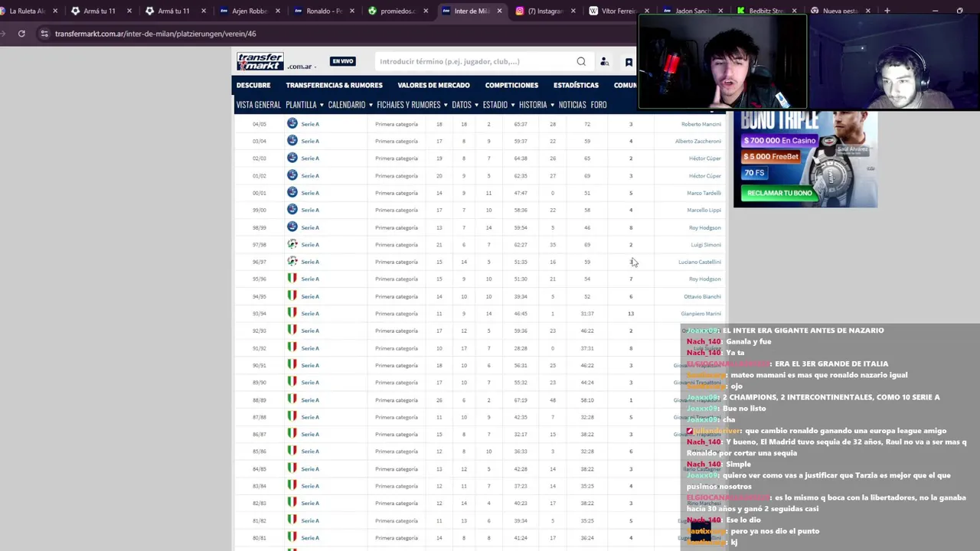Click the Serie A league logo in 03/04 row
Image resolution: width=980 pixels, height=551 pixels.
tap(292, 141)
